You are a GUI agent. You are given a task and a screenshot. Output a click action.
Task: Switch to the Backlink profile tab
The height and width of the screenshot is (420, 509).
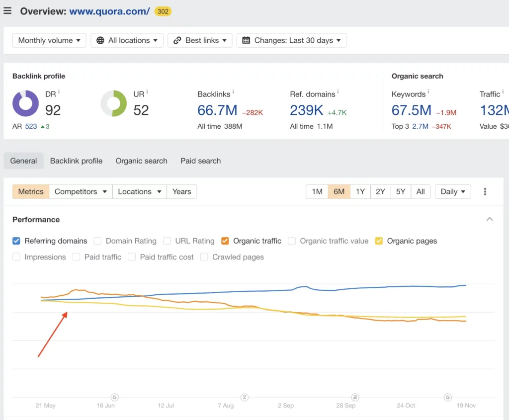(76, 161)
